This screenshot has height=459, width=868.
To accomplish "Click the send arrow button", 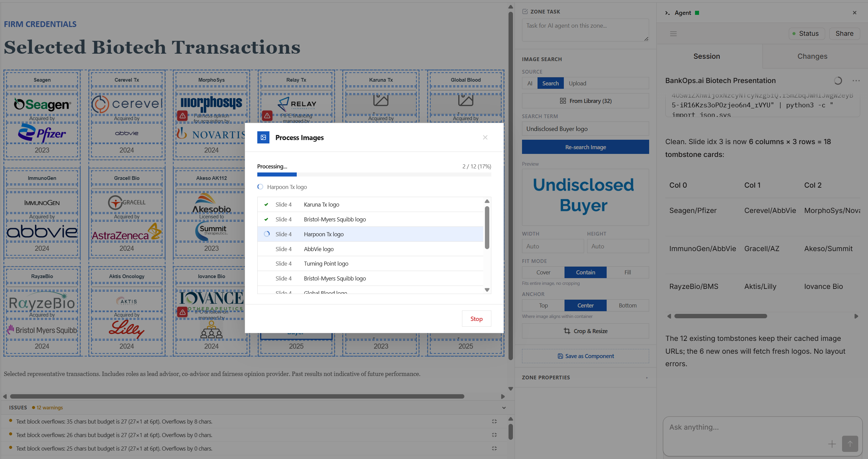I will [x=850, y=444].
